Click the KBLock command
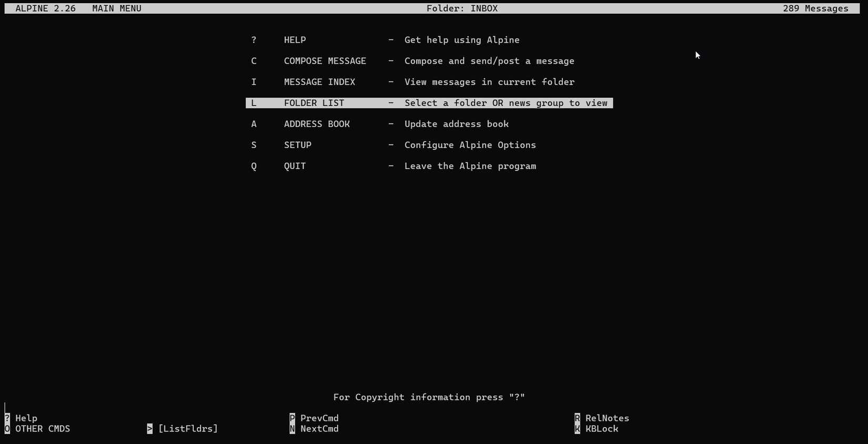 tap(602, 429)
